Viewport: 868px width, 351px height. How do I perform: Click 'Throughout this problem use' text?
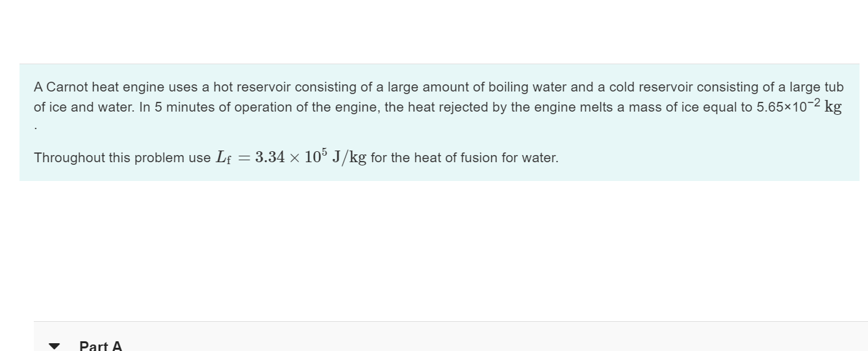click(122, 158)
